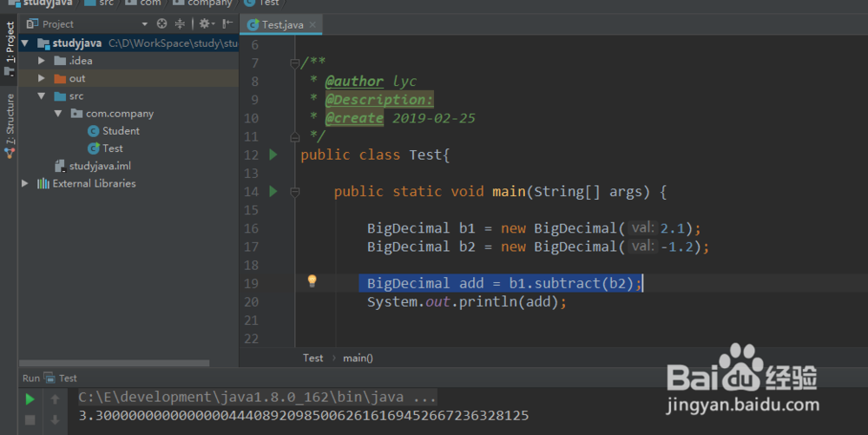Open the Project view selector dropdown arrow
868x435 pixels.
144,24
